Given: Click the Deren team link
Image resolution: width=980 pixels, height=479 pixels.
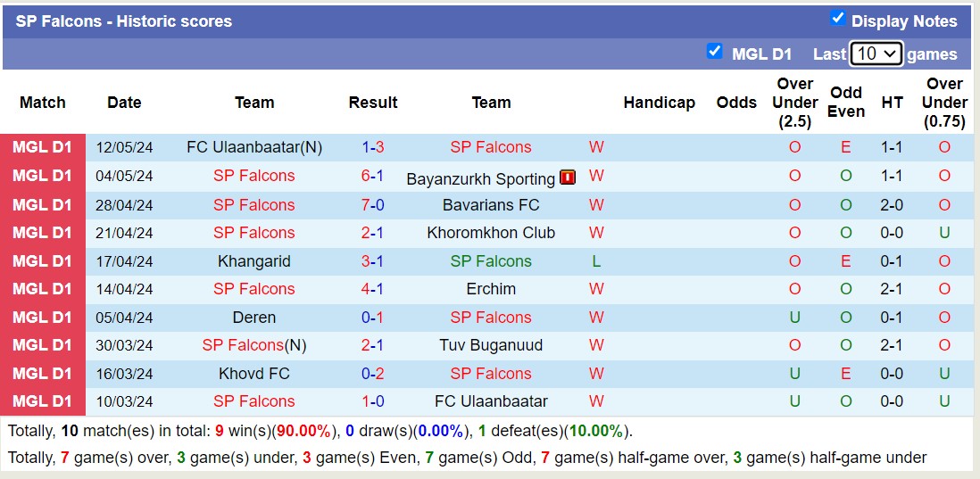Looking at the screenshot, I should pos(253,318).
